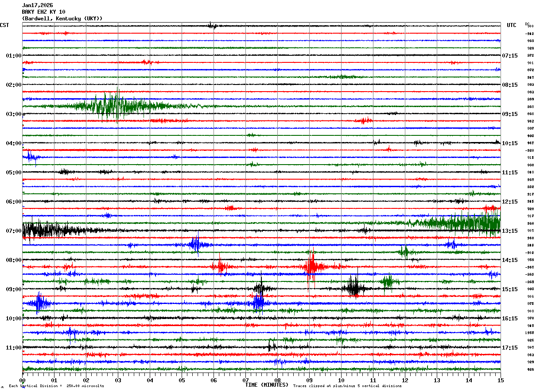Click minute tick label 01 on time axis

point(54,380)
